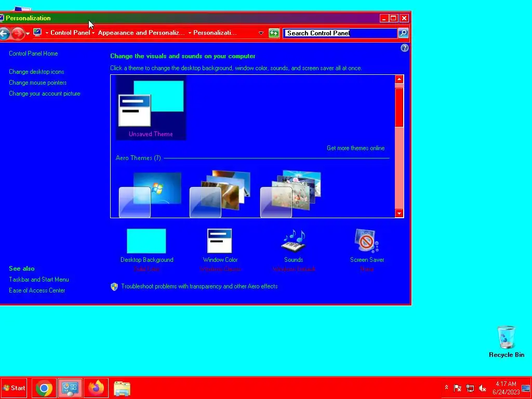532x399 pixels.
Task: Expand the arrow before Personalization breadcrumb
Action: [x=190, y=33]
